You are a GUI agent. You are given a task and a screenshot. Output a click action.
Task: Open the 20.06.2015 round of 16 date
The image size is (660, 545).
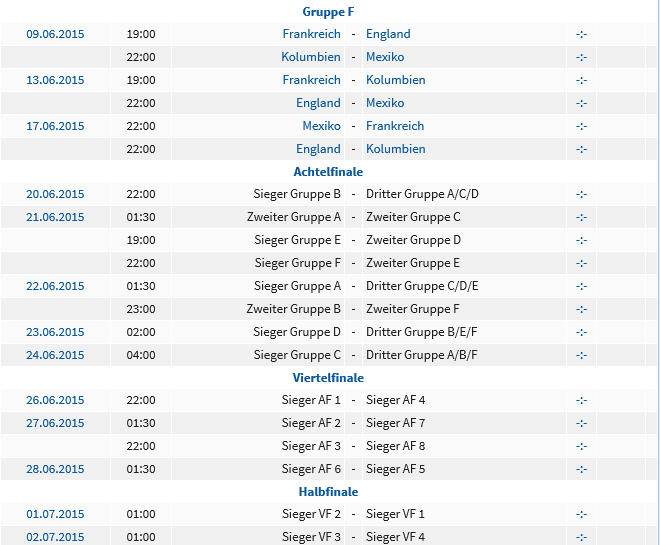click(x=55, y=194)
